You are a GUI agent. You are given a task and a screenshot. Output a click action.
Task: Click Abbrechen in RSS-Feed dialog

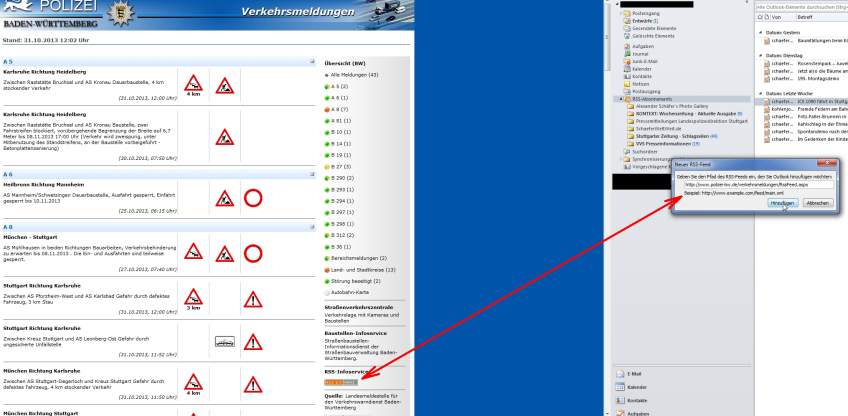click(816, 203)
